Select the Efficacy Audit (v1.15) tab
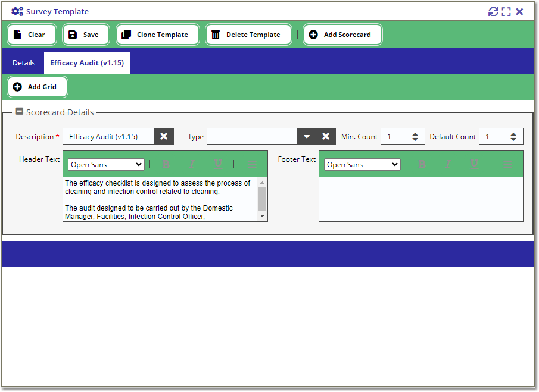 (86, 63)
